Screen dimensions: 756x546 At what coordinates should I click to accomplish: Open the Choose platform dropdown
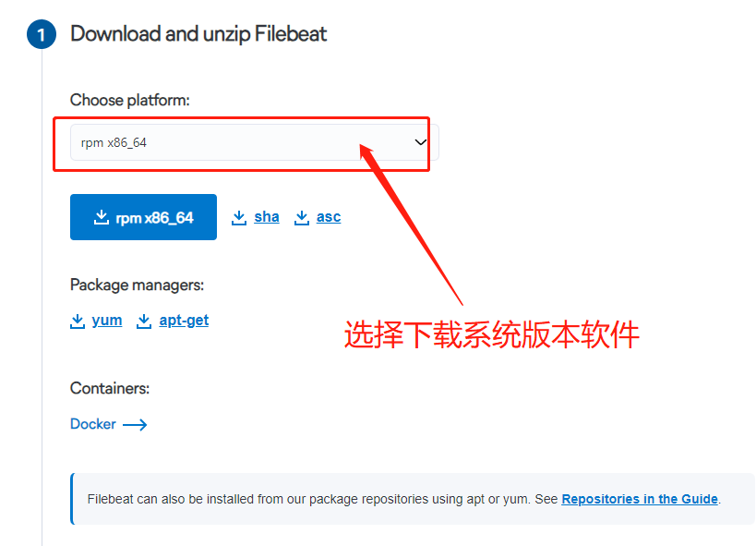pos(255,142)
